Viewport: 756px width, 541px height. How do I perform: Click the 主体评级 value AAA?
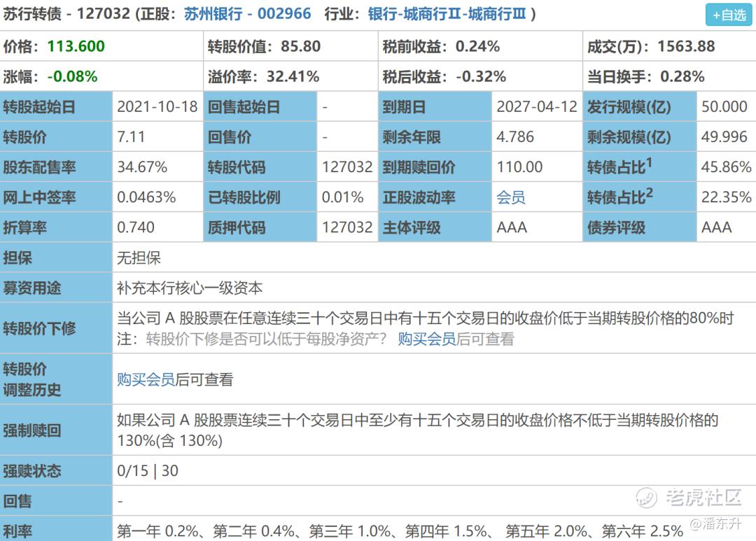click(512, 227)
